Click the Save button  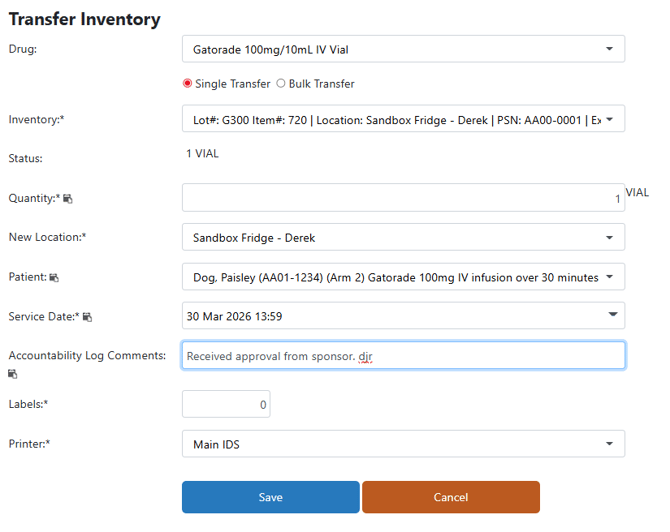click(271, 497)
